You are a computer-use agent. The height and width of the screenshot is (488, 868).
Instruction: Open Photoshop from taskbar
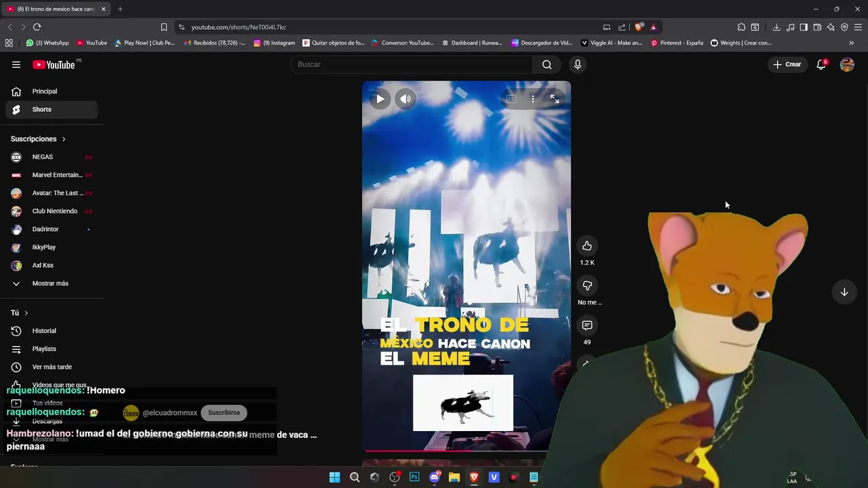pos(414,477)
